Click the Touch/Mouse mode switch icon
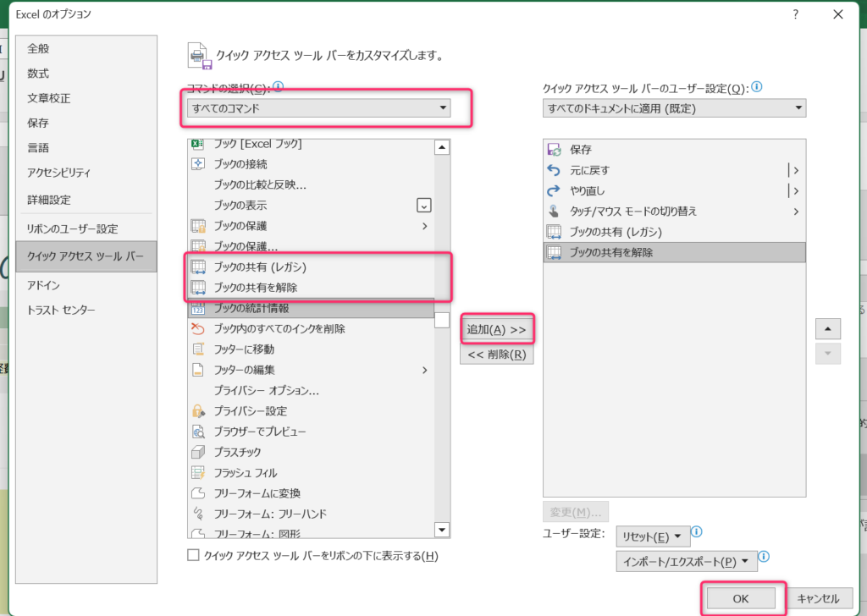 tap(555, 212)
